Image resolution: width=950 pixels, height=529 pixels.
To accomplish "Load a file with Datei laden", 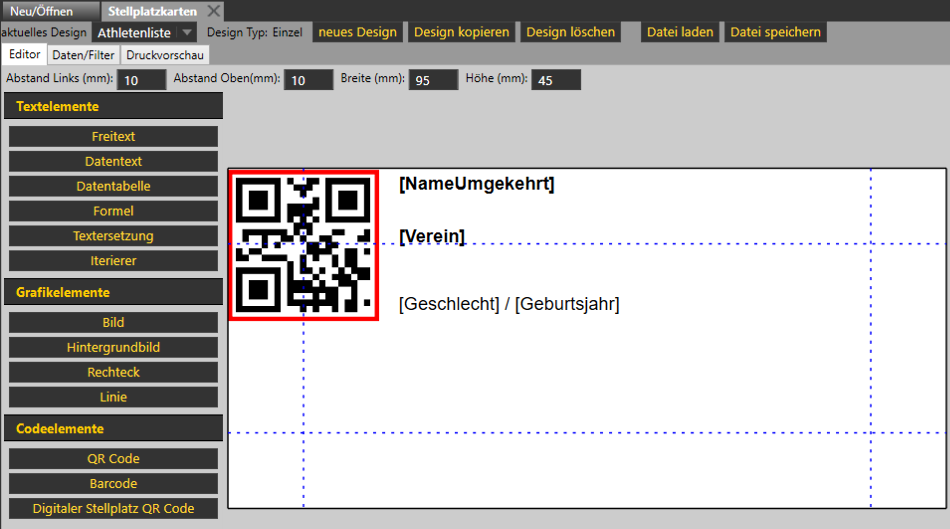I will tap(680, 32).
